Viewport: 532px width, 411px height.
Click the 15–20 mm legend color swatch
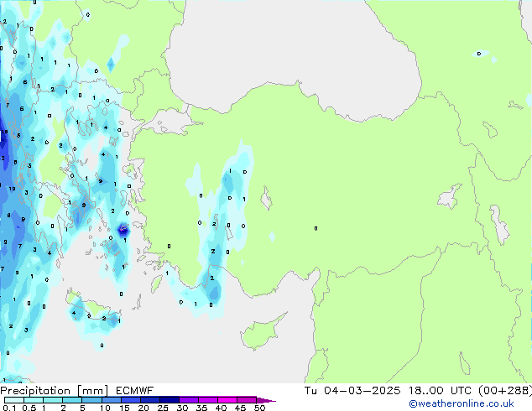coord(130,400)
